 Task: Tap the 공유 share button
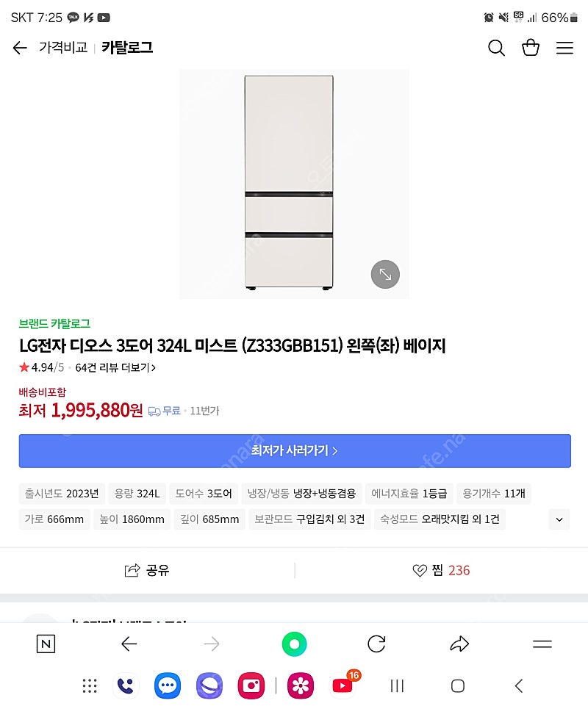pos(147,571)
